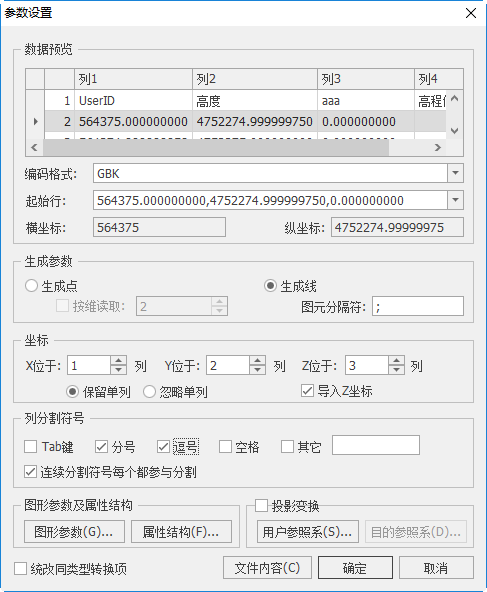
Task: Enable the Tab键 separator checkbox
Action: (x=31, y=447)
